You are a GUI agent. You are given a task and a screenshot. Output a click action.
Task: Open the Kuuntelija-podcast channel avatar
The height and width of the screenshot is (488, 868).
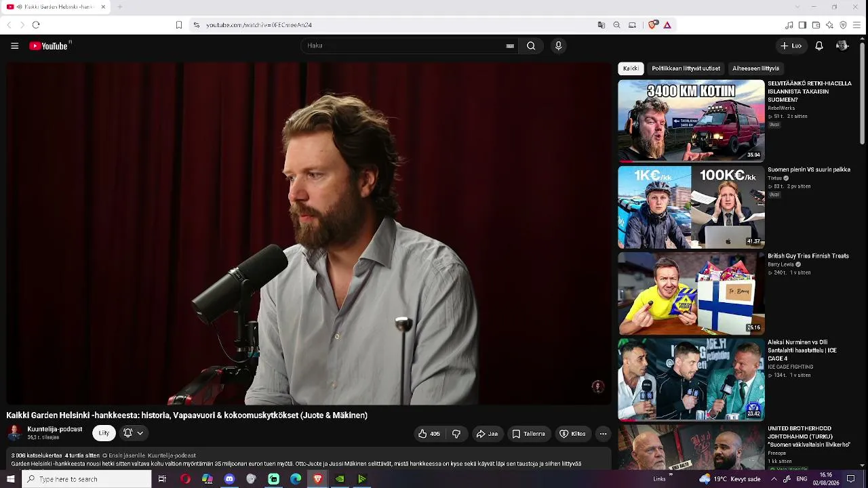pyautogui.click(x=14, y=433)
